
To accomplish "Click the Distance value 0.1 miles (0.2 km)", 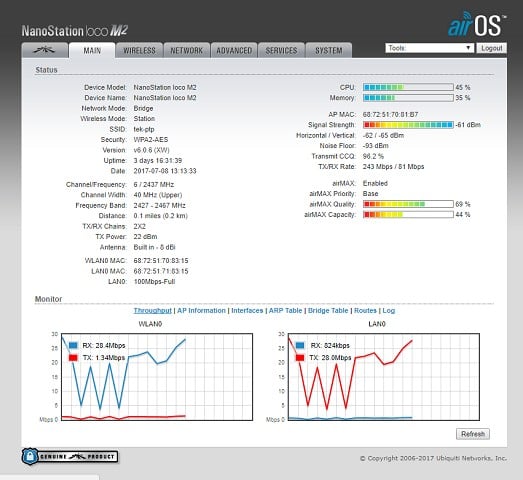I will point(161,216).
